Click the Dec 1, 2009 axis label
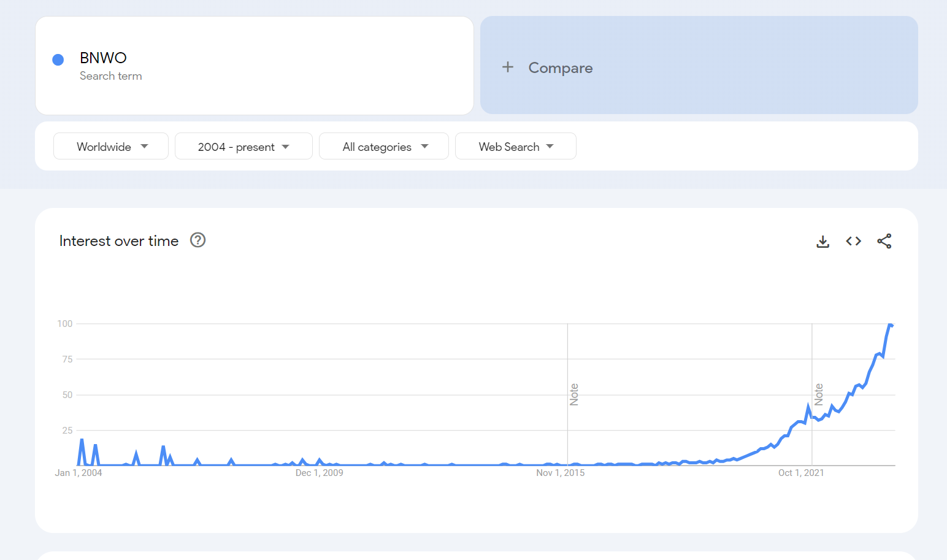 (319, 473)
